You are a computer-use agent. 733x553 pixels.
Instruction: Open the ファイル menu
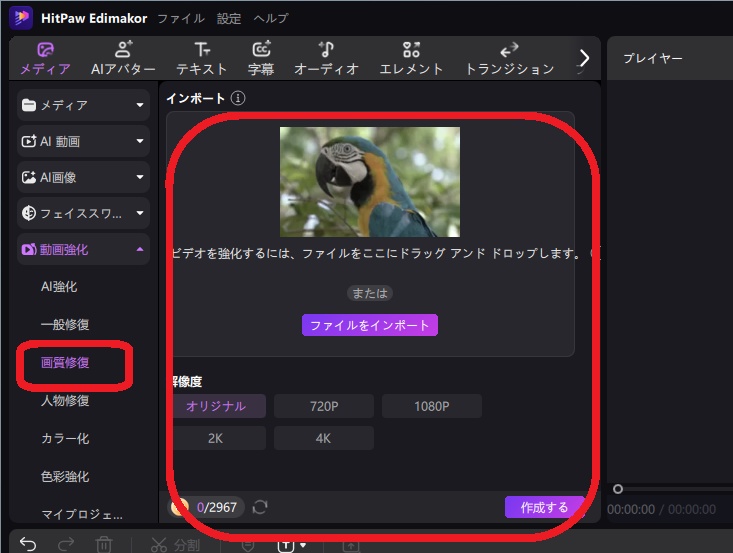(x=181, y=18)
